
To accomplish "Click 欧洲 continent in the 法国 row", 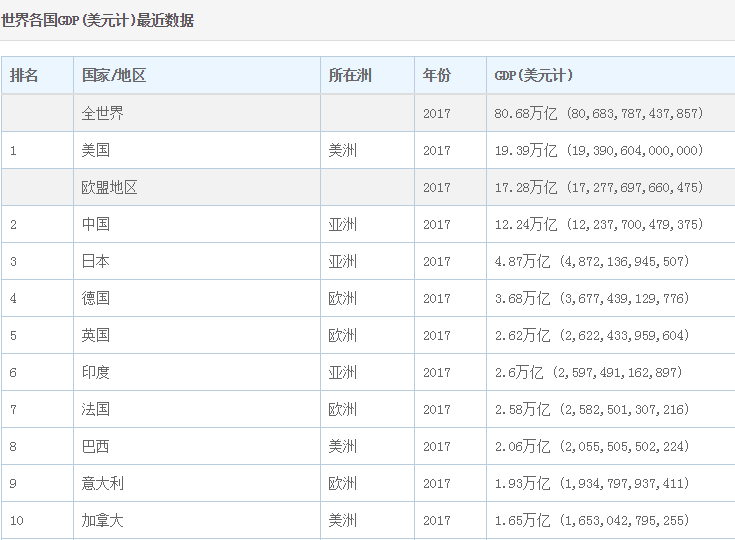I will pos(343,409).
